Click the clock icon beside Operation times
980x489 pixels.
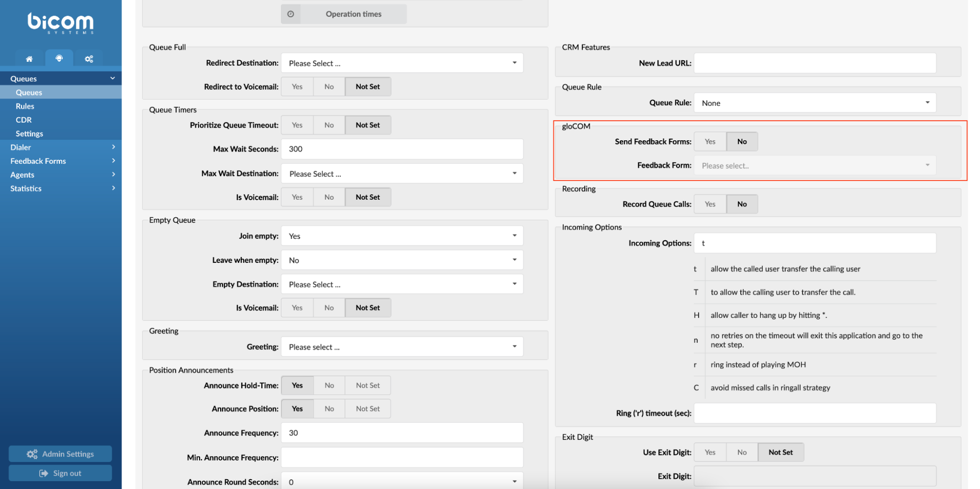(291, 14)
